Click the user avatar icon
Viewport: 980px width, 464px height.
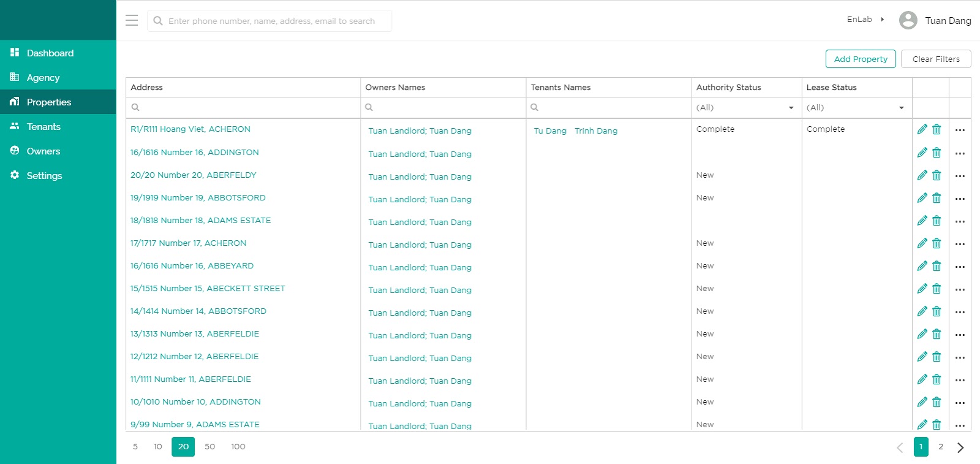pyautogui.click(x=908, y=20)
